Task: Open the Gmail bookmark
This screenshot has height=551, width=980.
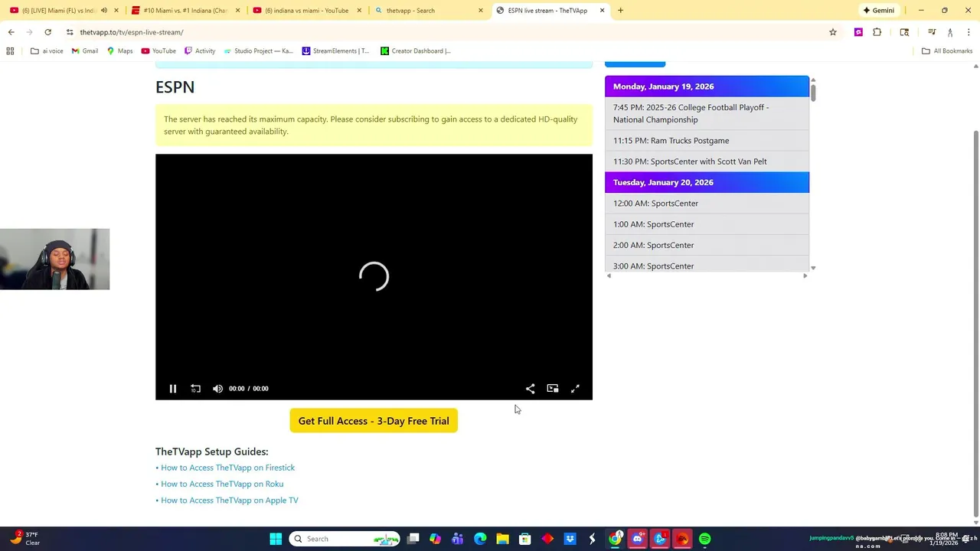Action: [84, 51]
